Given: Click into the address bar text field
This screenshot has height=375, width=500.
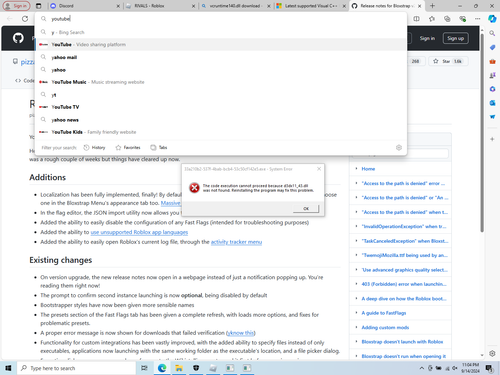Looking at the screenshot, I should 220,19.
